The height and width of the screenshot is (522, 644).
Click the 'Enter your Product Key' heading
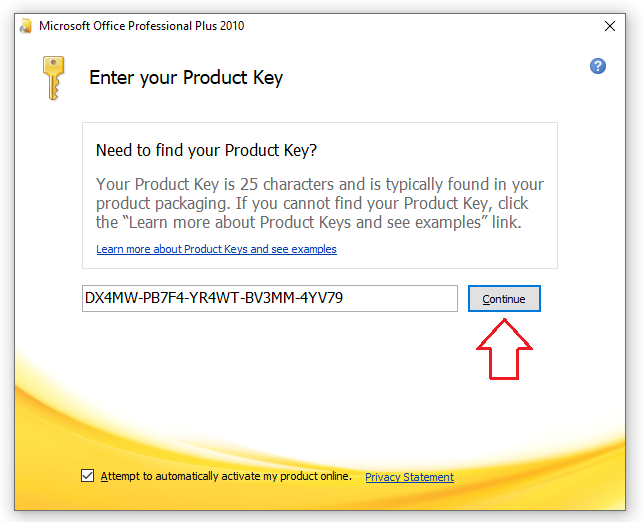point(186,78)
